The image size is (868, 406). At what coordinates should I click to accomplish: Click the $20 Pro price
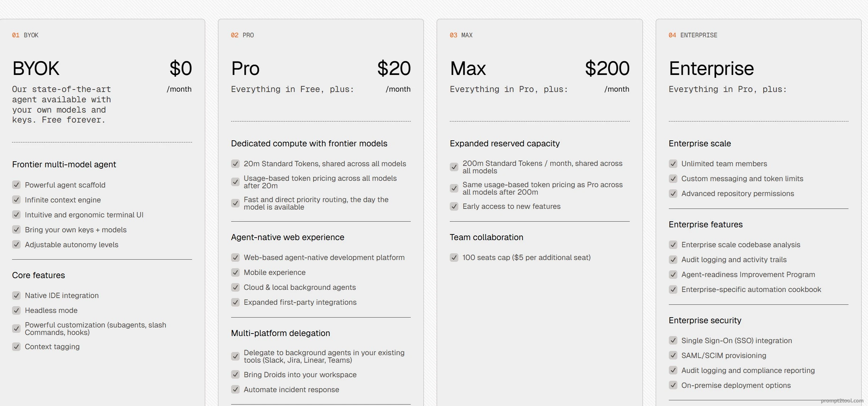coord(394,68)
